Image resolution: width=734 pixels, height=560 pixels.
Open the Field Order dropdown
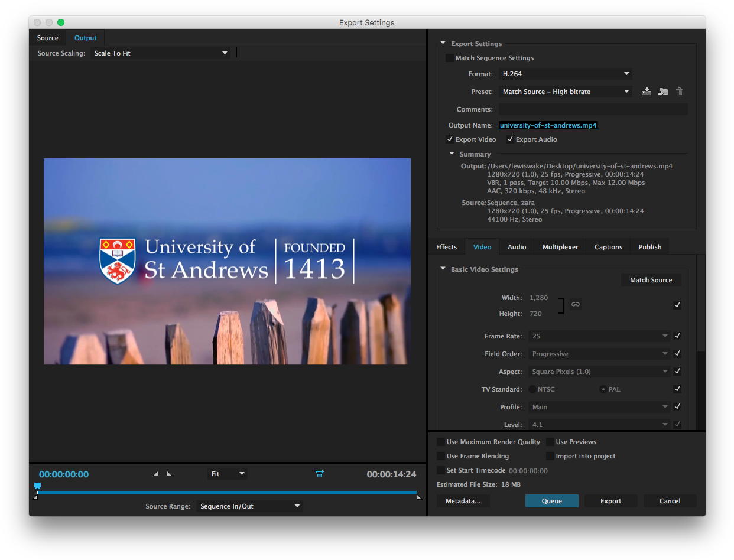599,353
